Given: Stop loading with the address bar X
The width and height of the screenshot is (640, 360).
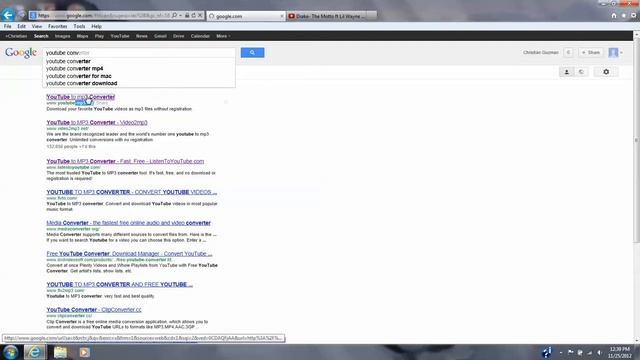Looking at the screenshot, I should pos(200,16).
